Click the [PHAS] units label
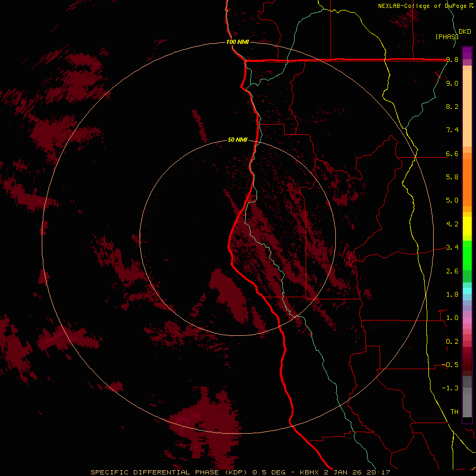 pyautogui.click(x=447, y=36)
